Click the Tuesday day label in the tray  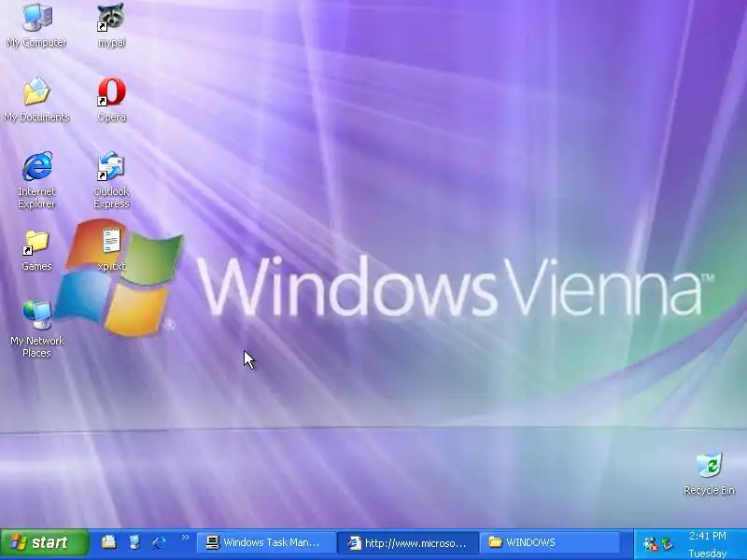pos(708,553)
